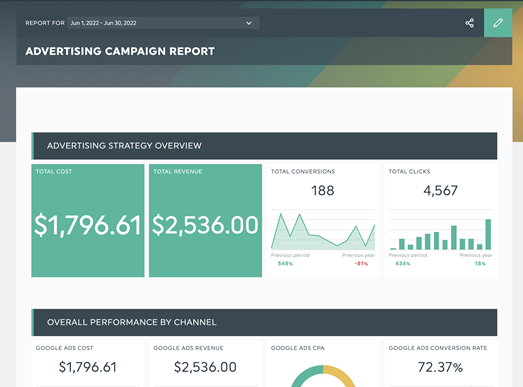Click the Total Conversions value 188
This screenshot has width=523, height=387.
coord(323,190)
